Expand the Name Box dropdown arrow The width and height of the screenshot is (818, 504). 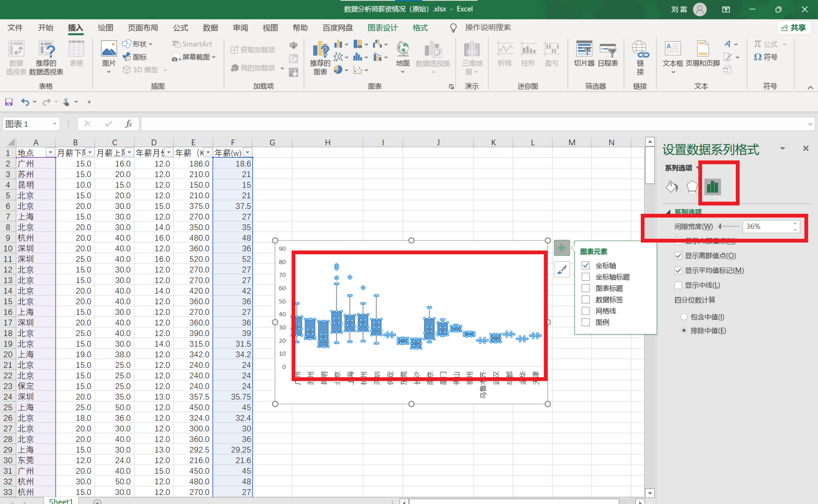[54, 124]
